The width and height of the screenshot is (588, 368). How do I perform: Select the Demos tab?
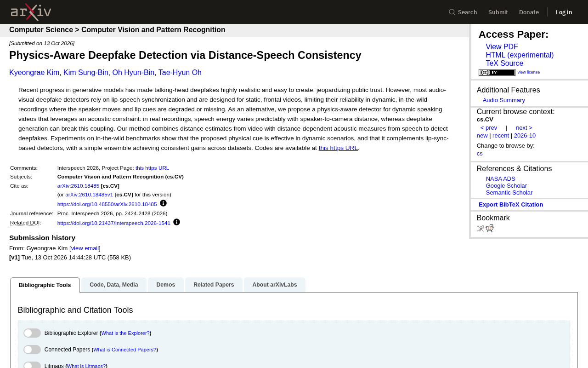[166, 285]
